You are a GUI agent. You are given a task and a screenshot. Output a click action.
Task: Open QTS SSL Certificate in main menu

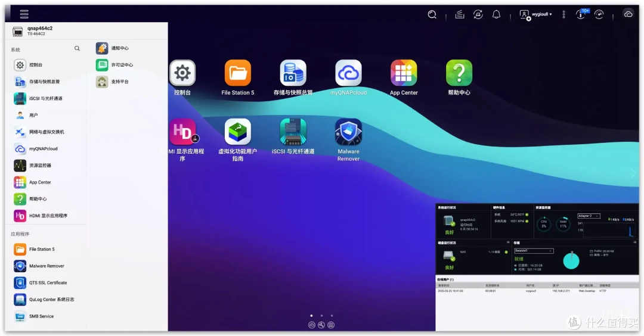(41, 282)
